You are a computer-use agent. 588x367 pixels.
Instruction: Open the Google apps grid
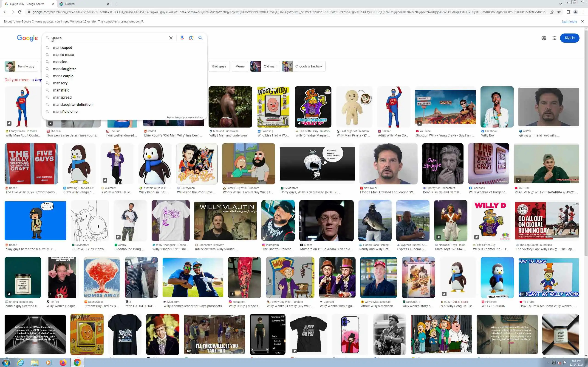coord(554,38)
